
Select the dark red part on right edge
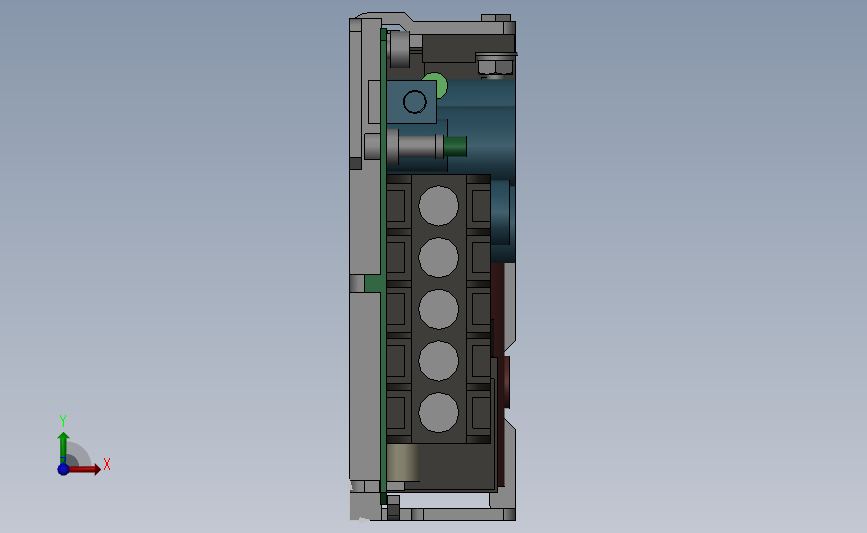(501, 373)
